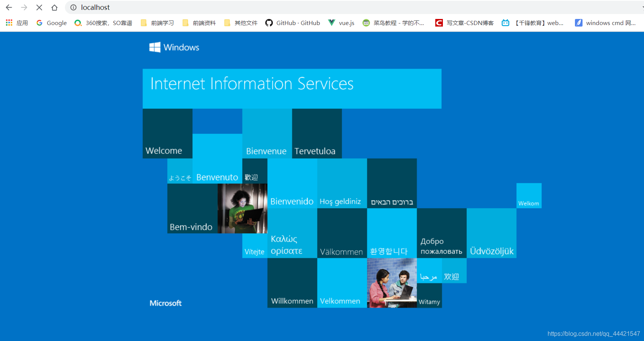Click the Korean 환영합니다 tile
This screenshot has height=341, width=644.
click(x=392, y=233)
